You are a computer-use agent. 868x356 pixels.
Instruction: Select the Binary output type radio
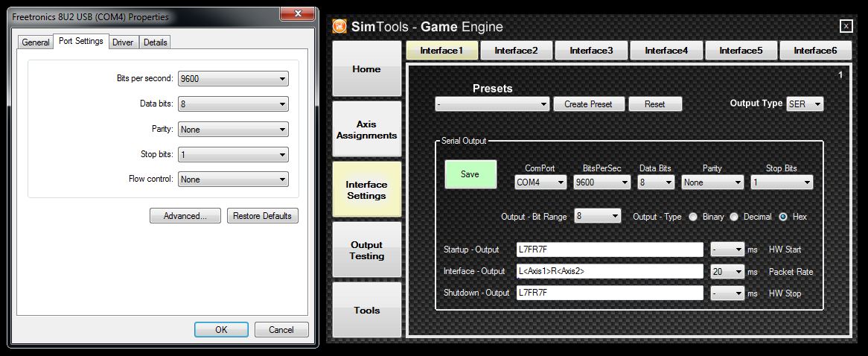coord(692,217)
